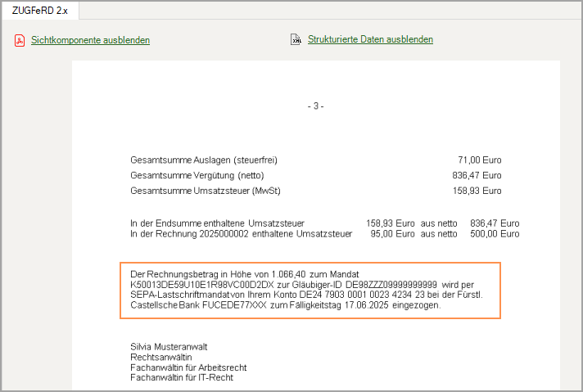The image size is (583, 392).
Task: Select the Fachanwältin für Arbeitsrecht line
Action: [188, 367]
